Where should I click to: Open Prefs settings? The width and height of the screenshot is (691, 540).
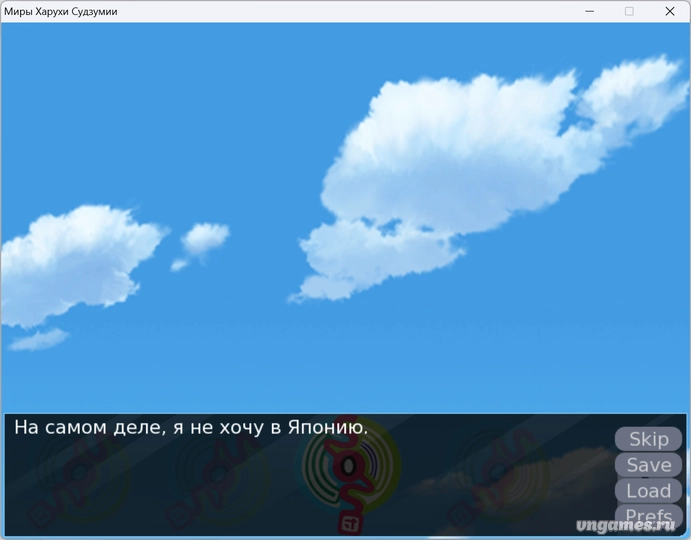coord(648,515)
